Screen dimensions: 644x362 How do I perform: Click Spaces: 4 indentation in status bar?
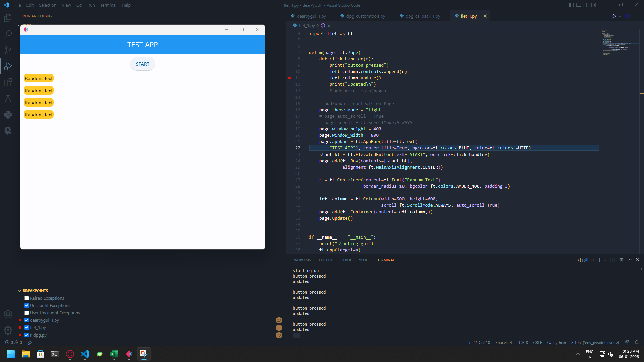[503, 343]
